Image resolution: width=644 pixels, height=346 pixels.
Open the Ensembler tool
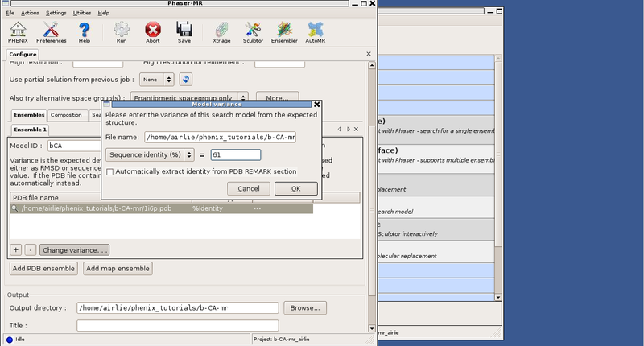286,32
